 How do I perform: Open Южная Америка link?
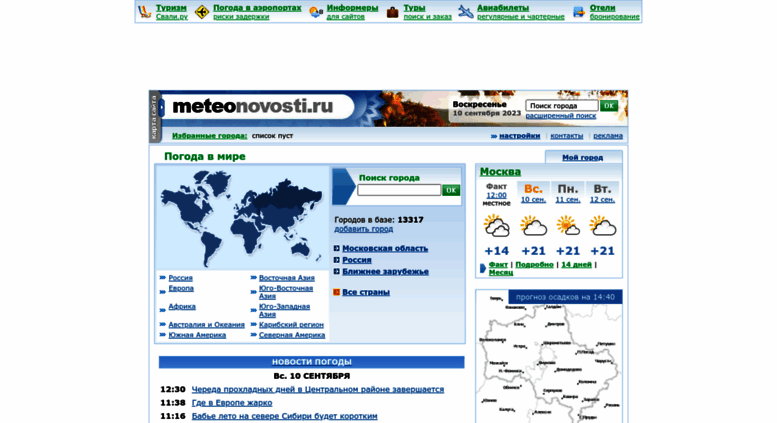[197, 335]
